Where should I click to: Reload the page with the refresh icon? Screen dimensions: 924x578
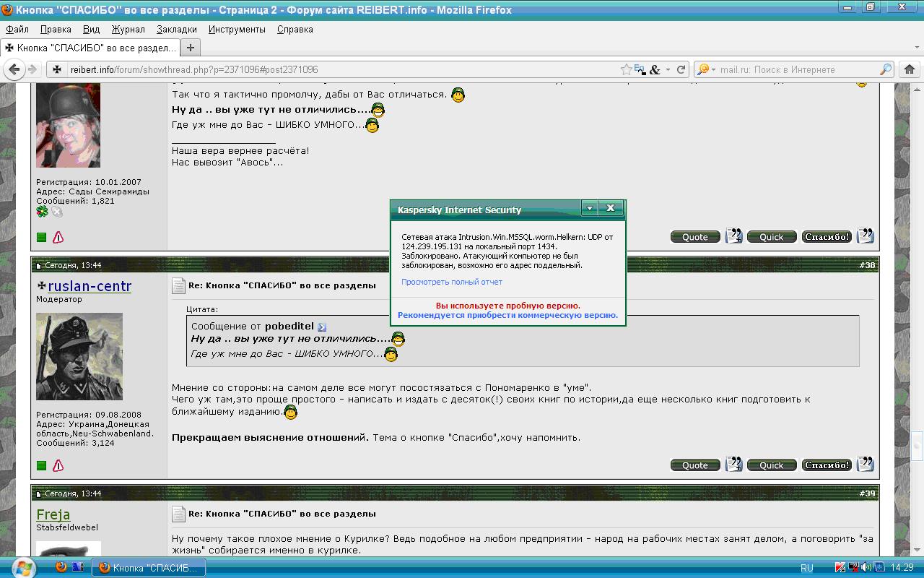680,69
